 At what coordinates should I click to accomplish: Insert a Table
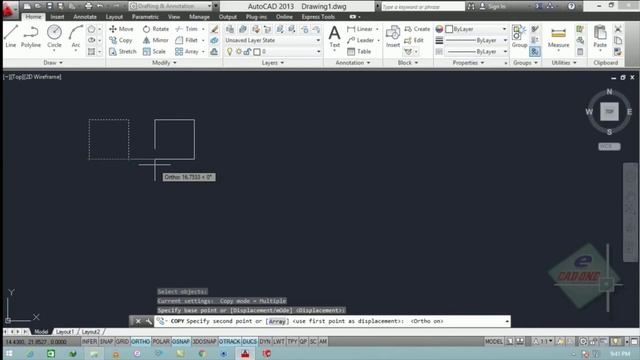359,52
